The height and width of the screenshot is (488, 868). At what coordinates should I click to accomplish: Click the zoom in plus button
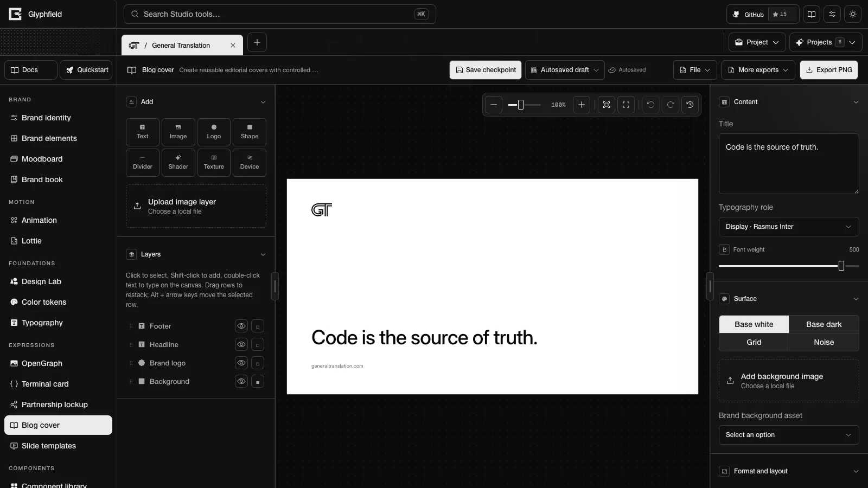pyautogui.click(x=582, y=105)
